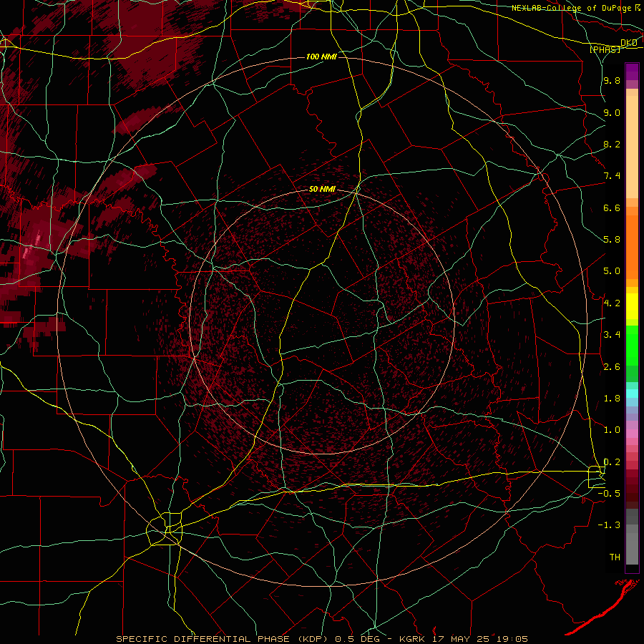Image resolution: width=644 pixels, height=644 pixels.
Task: Pick the bright green segment of the color bar
Action: point(632,346)
